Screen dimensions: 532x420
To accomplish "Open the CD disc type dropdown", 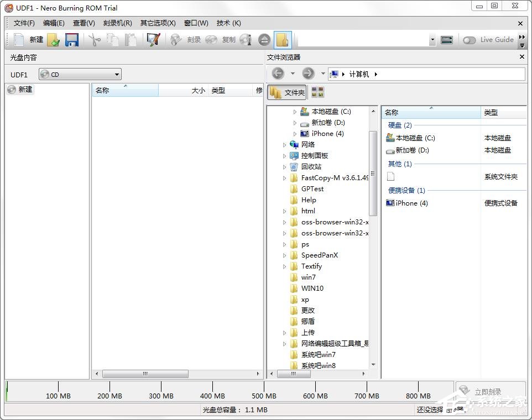I will [x=80, y=75].
